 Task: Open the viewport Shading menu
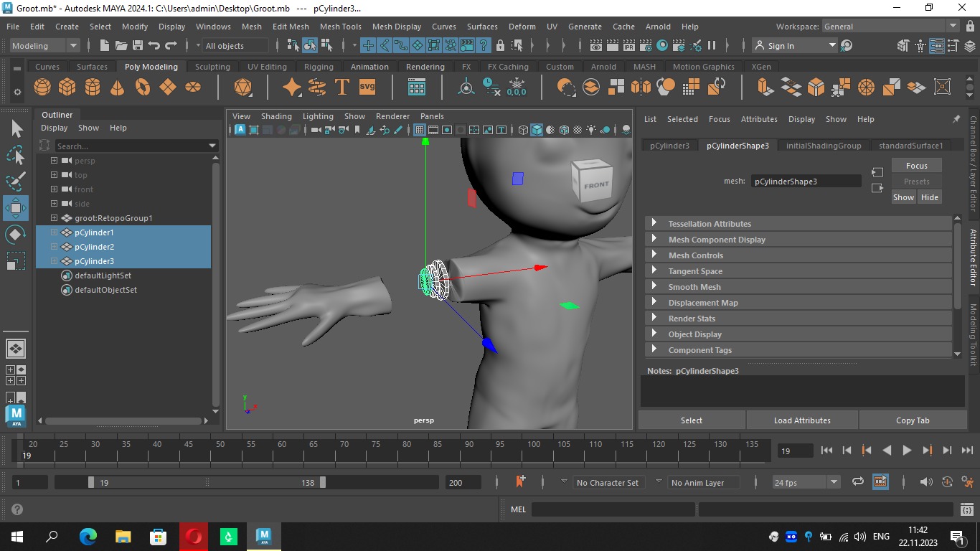pyautogui.click(x=276, y=116)
